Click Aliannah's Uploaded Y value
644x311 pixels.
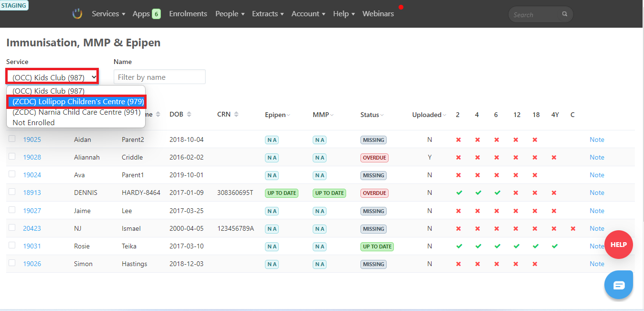pyautogui.click(x=430, y=158)
